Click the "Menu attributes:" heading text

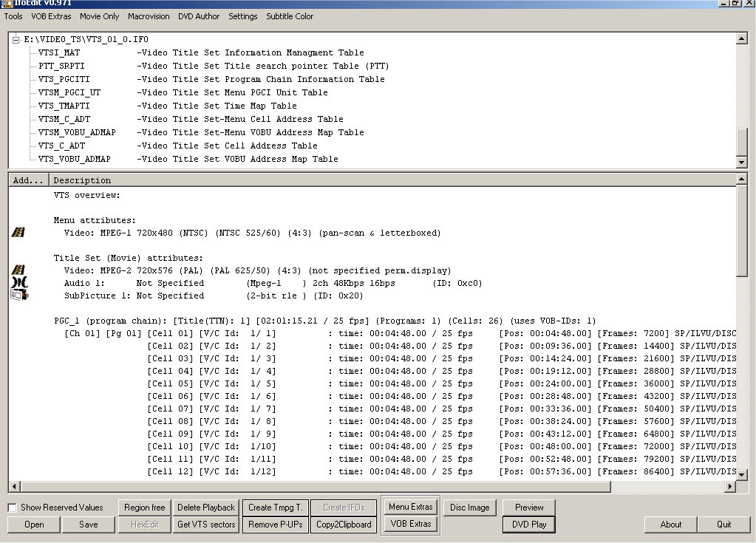coord(95,220)
